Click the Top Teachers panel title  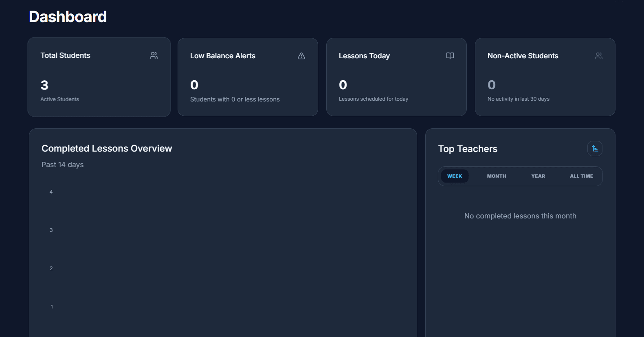click(x=468, y=149)
